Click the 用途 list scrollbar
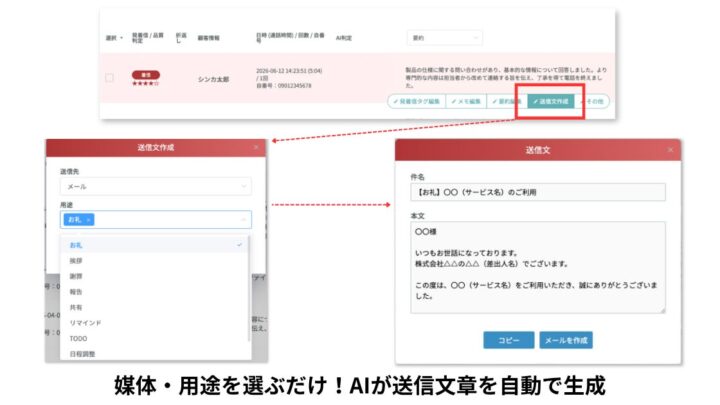 click(x=249, y=288)
